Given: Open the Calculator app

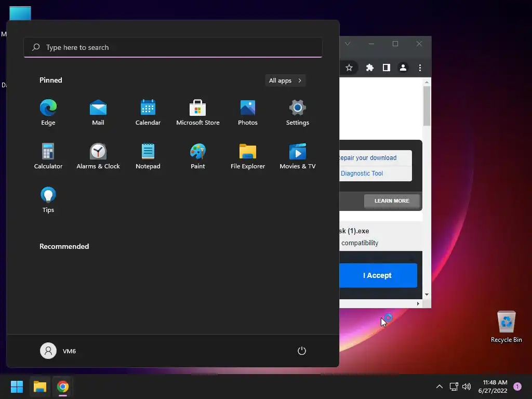Looking at the screenshot, I should pyautogui.click(x=48, y=156).
